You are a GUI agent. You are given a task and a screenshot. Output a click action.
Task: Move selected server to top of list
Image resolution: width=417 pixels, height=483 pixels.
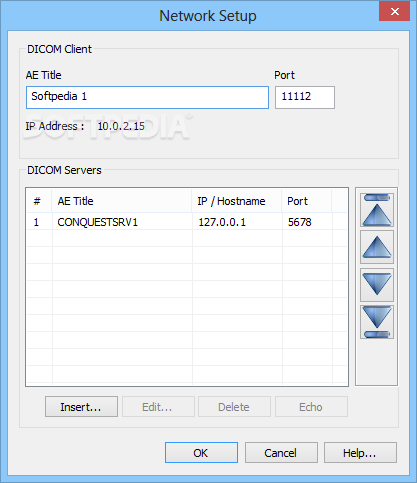tap(377, 210)
